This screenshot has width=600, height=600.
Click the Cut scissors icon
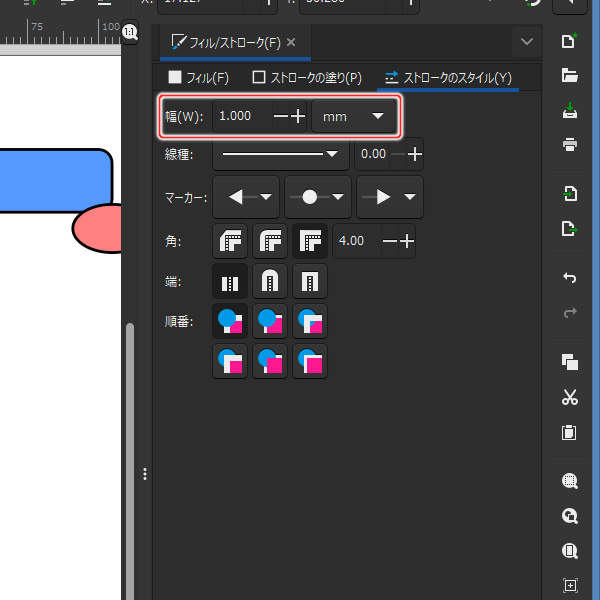tap(569, 397)
